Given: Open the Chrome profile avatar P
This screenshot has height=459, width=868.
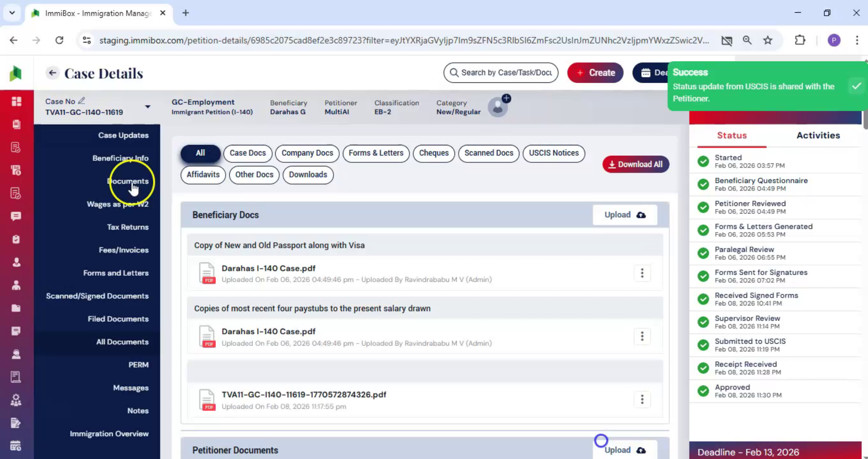Looking at the screenshot, I should (834, 40).
